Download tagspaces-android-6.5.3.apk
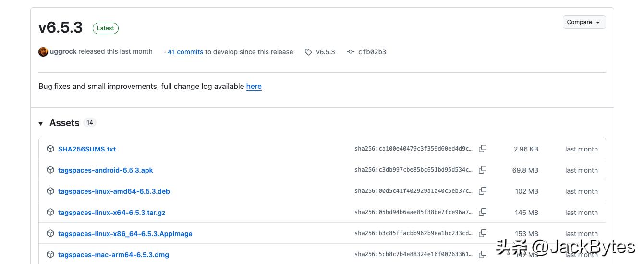 pyautogui.click(x=105, y=170)
